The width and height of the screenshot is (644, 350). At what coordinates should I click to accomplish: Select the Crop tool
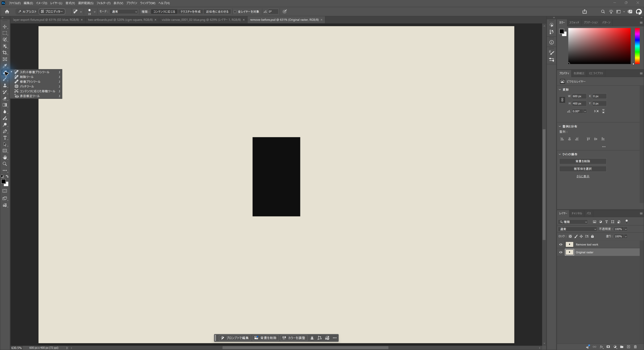click(x=5, y=53)
